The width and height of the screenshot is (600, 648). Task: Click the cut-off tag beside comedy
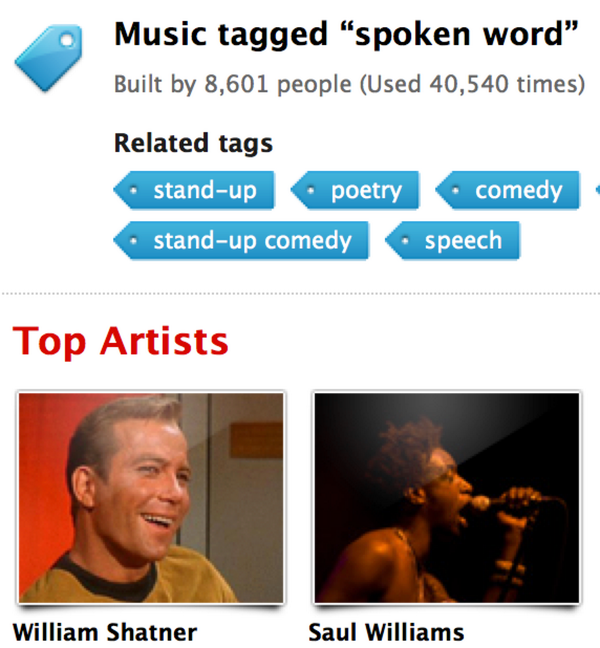(x=598, y=190)
